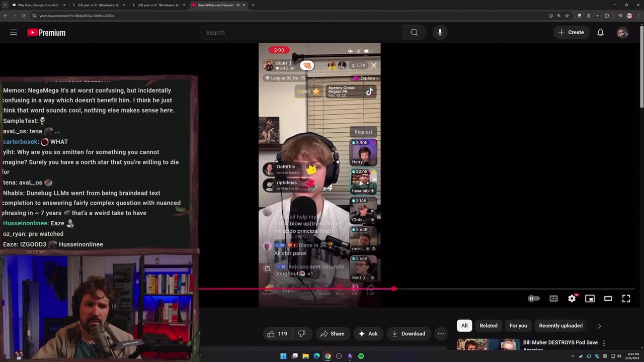This screenshot has height=362, width=644.
Task: Click the YouTube search input field
Action: pyautogui.click(x=301, y=32)
